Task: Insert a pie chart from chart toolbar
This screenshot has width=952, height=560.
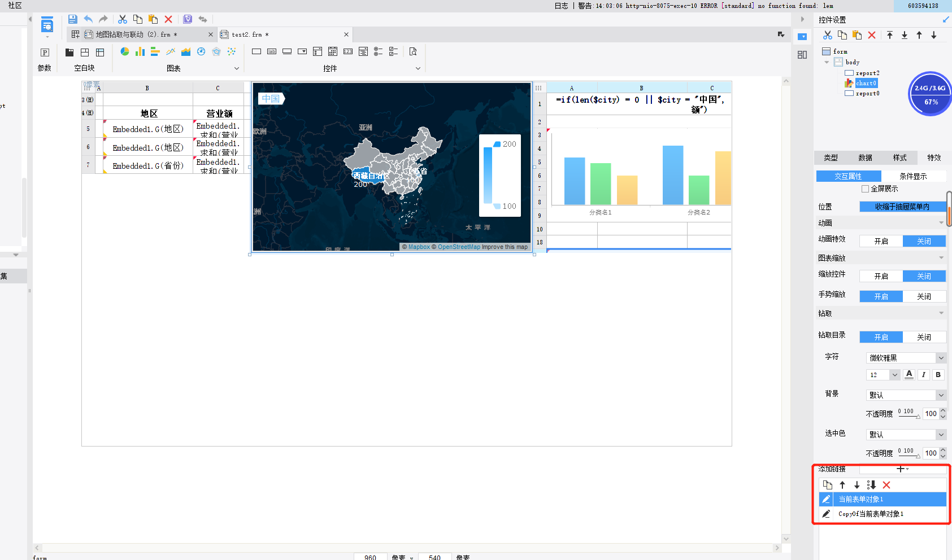Action: (125, 51)
